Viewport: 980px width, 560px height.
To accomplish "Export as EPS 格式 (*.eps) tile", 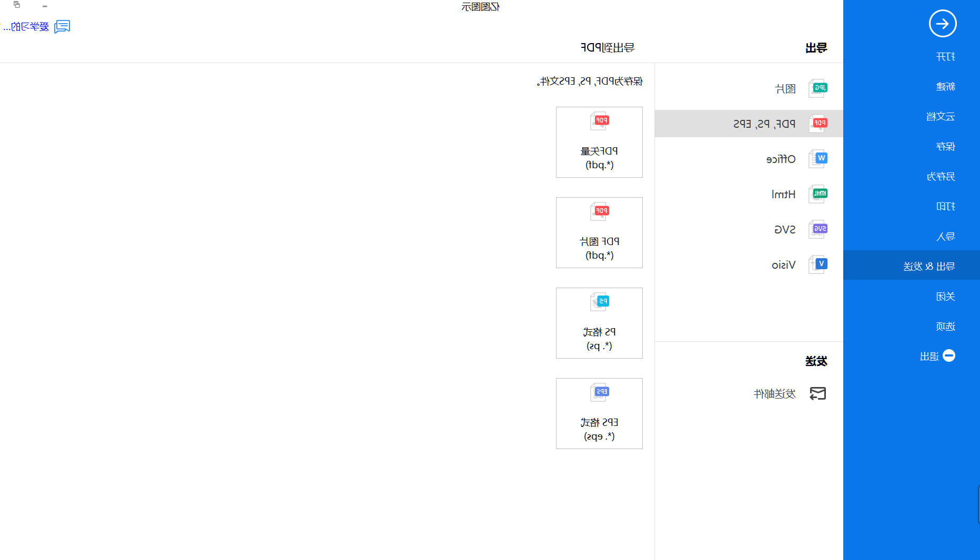I will (x=599, y=413).
